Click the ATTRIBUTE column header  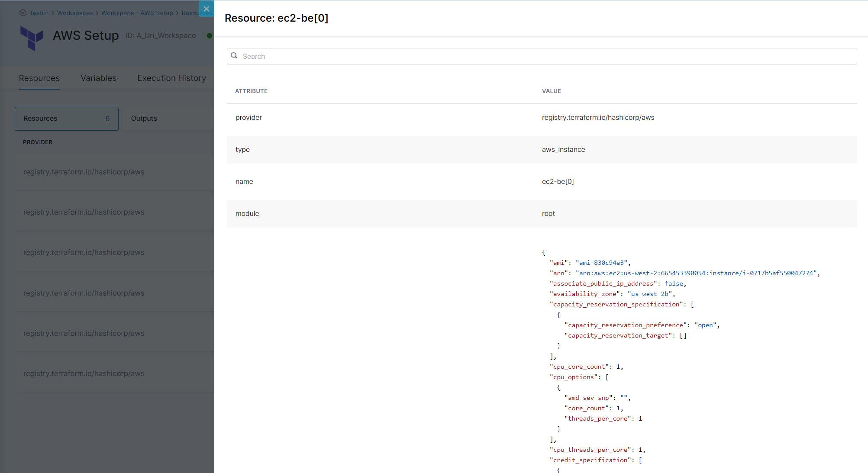pos(251,91)
